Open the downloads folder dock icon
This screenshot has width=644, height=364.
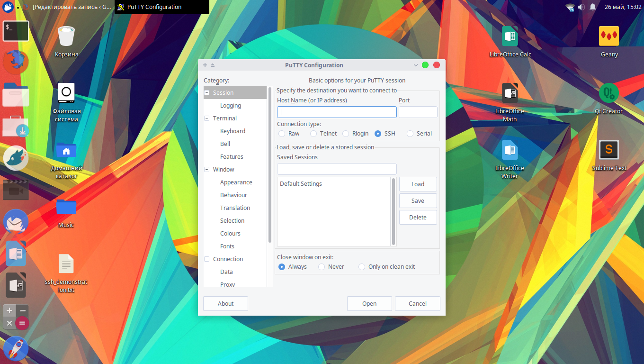(x=16, y=126)
